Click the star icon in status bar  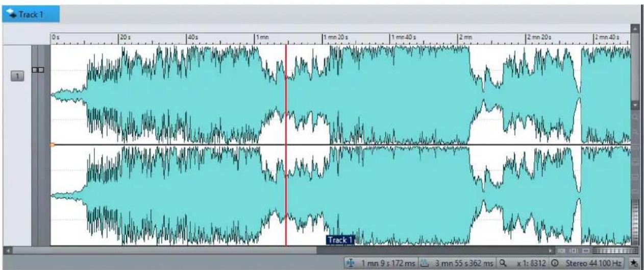pos(633,262)
